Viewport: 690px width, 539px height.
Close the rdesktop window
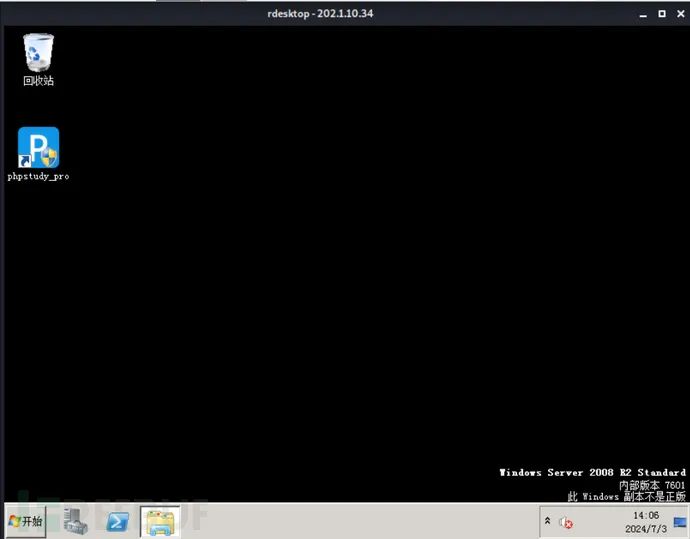(x=680, y=14)
